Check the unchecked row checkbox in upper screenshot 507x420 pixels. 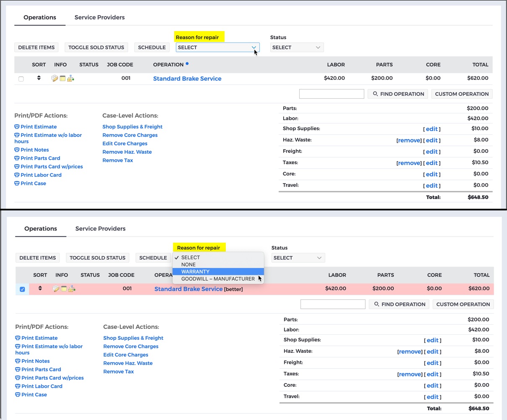(21, 79)
